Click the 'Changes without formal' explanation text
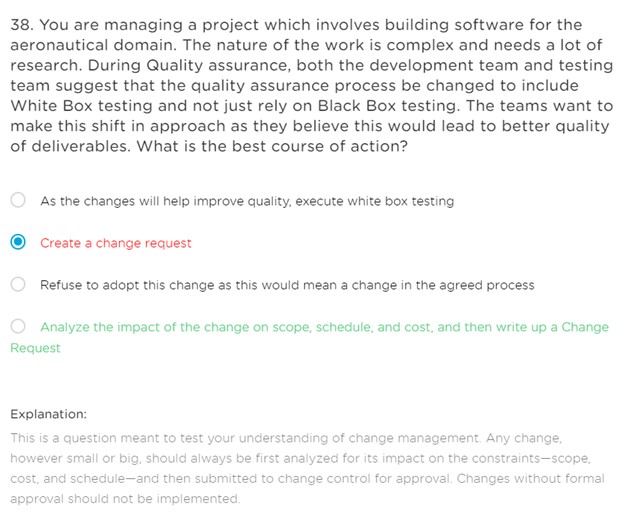This screenshot has width=624, height=515. point(530,478)
